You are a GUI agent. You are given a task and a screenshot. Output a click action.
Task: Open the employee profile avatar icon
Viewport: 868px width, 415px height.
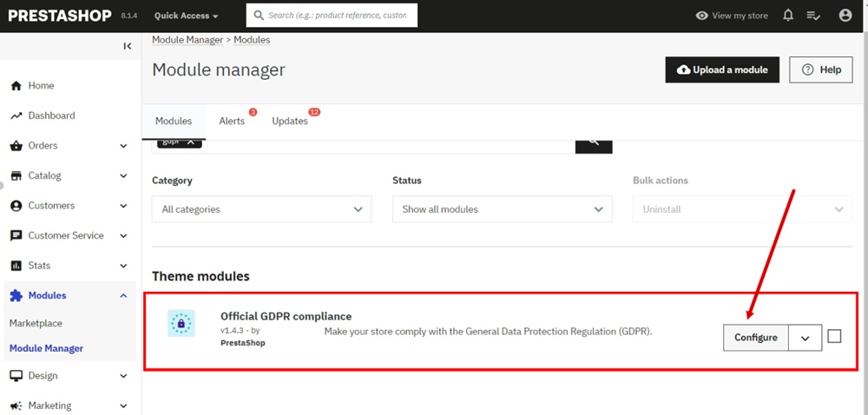click(845, 16)
